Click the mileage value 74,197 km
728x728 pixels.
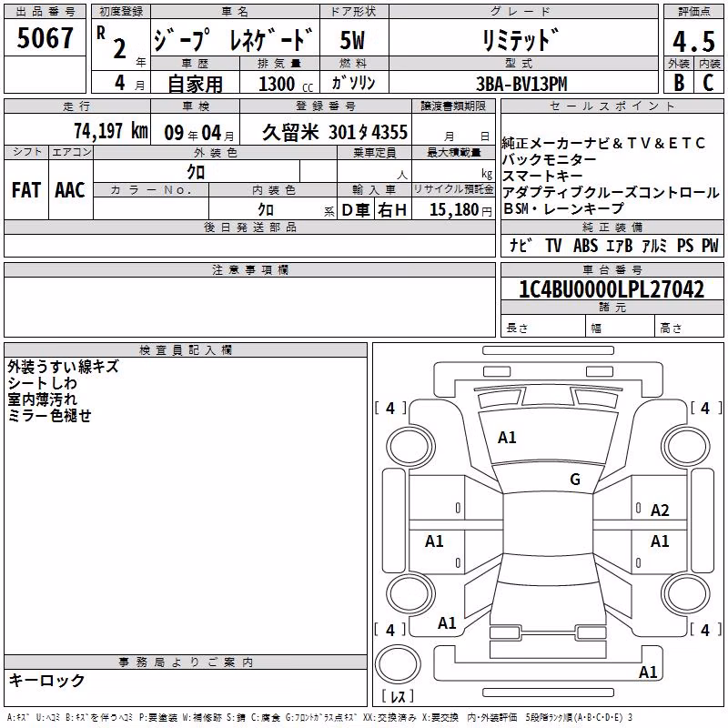pyautogui.click(x=111, y=131)
